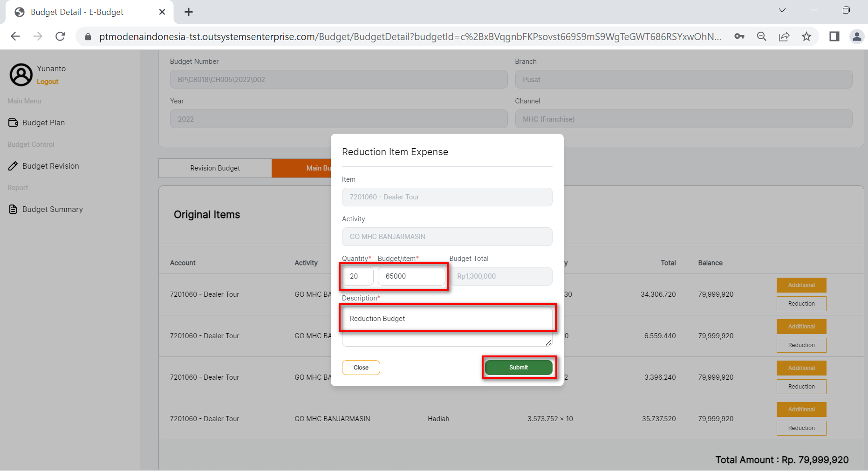868x471 pixels.
Task: Click the Budget Summary document icon
Action: tap(13, 209)
